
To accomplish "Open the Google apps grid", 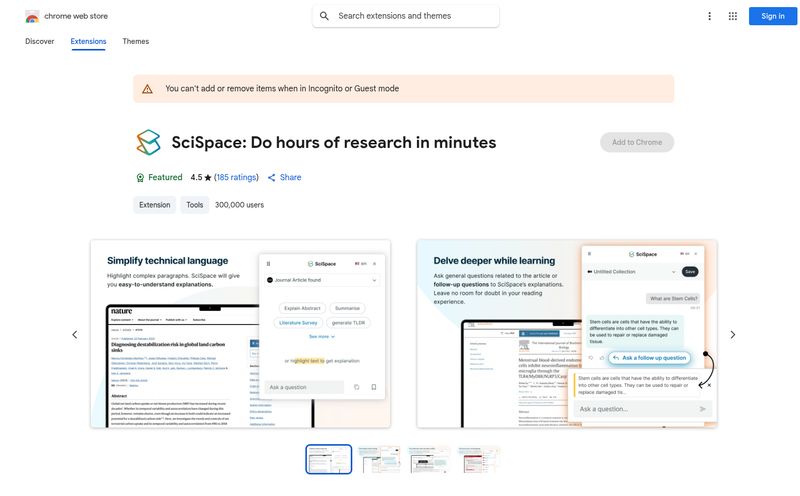I will [733, 16].
